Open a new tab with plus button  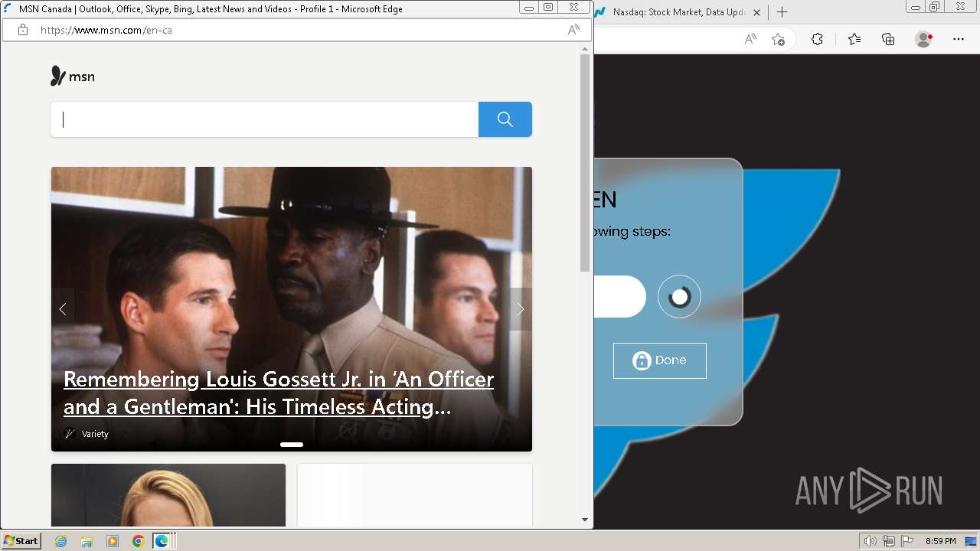pos(782,12)
